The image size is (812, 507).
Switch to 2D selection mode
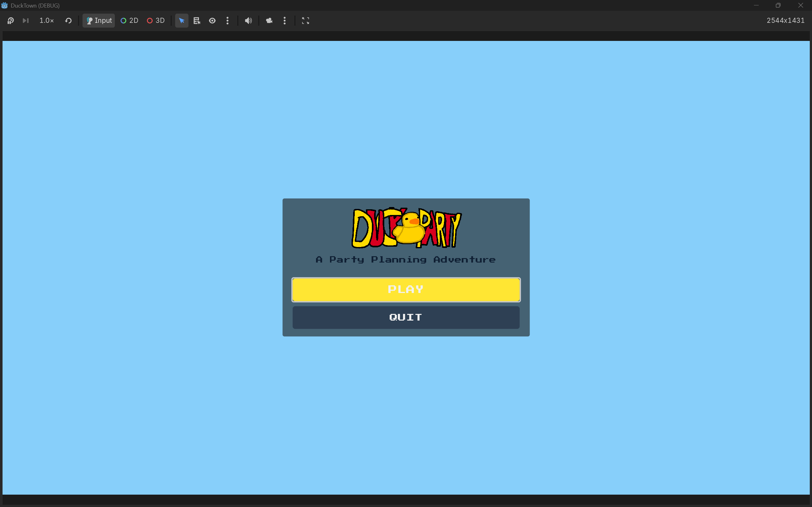129,21
